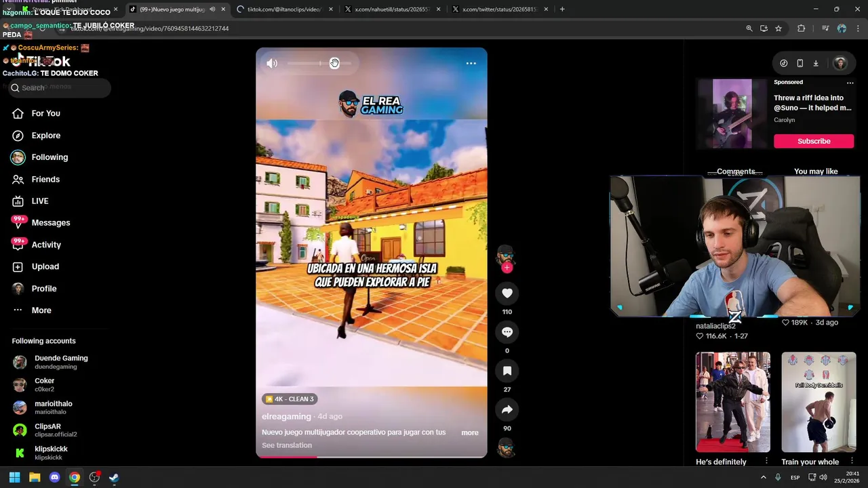Seek on the video progress bar
Viewport: 868px width, 488px height.
point(372,457)
